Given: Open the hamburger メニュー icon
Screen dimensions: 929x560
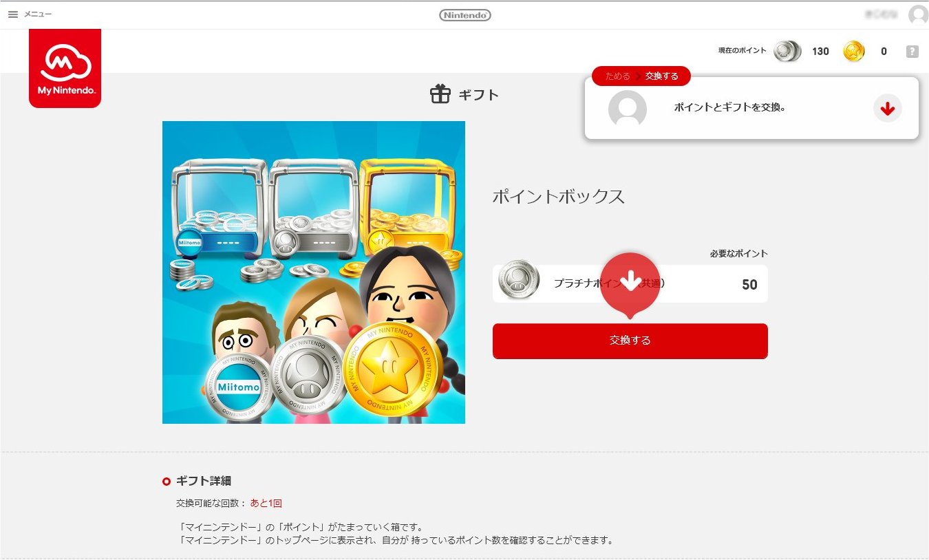Looking at the screenshot, I should pos(12,14).
